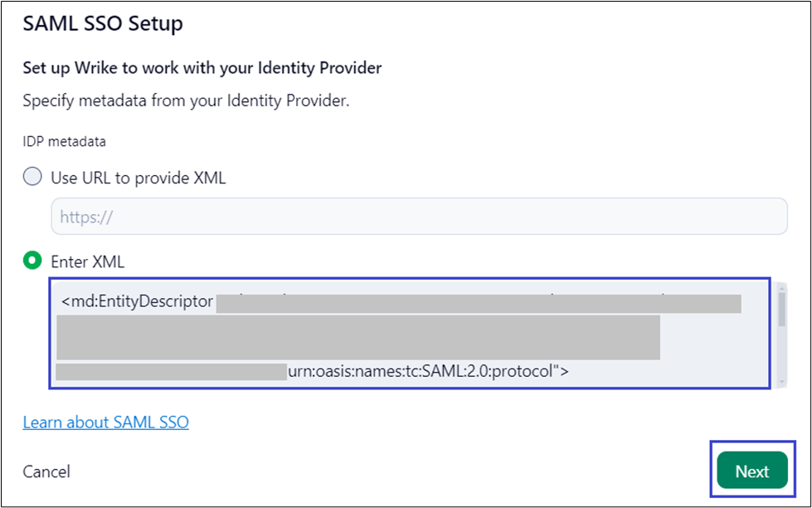This screenshot has height=508, width=812.
Task: Click the XML text area scrollbar thumb
Action: coord(781,310)
